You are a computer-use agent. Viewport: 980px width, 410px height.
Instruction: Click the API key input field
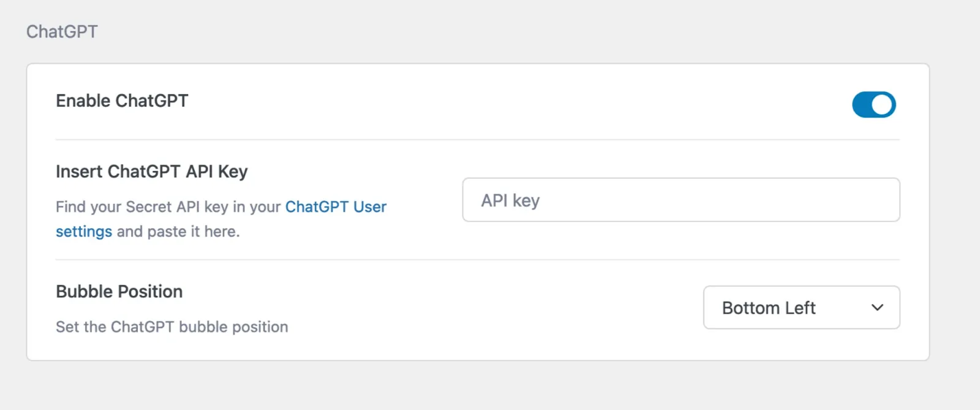[x=680, y=200]
